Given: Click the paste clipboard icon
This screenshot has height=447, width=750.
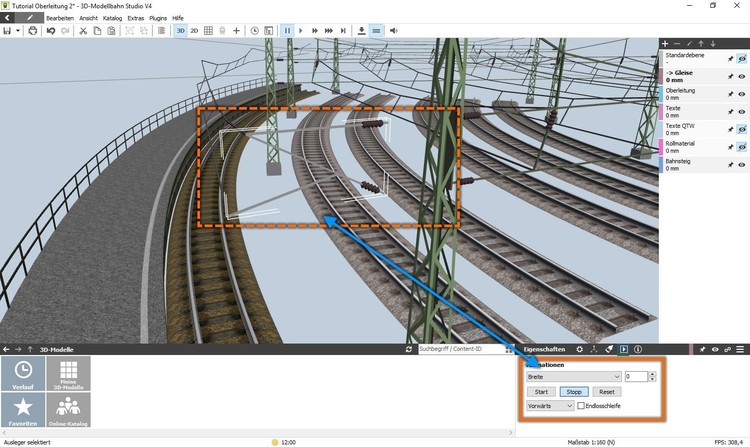Looking at the screenshot, I should point(111,31).
